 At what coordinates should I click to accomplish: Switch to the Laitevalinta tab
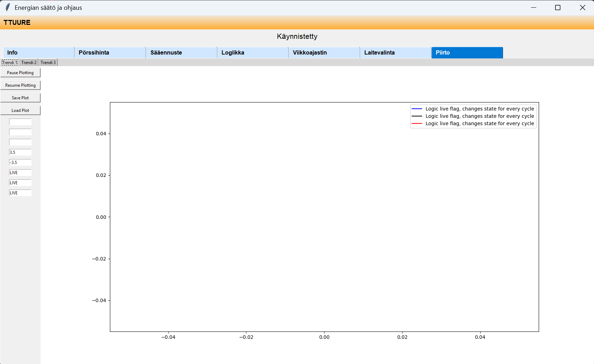(396, 52)
